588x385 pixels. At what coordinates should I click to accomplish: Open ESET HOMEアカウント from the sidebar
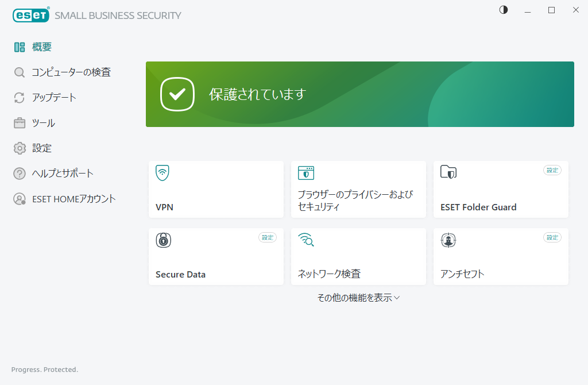pos(20,198)
